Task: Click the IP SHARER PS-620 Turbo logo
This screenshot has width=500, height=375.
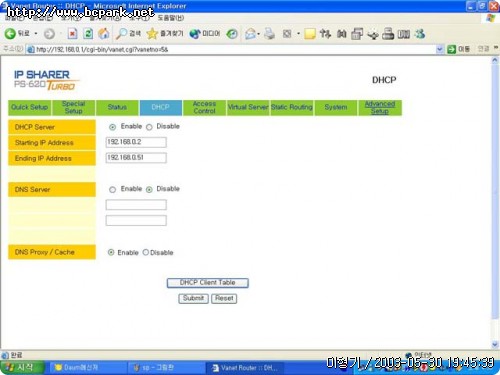Action: 46,80
